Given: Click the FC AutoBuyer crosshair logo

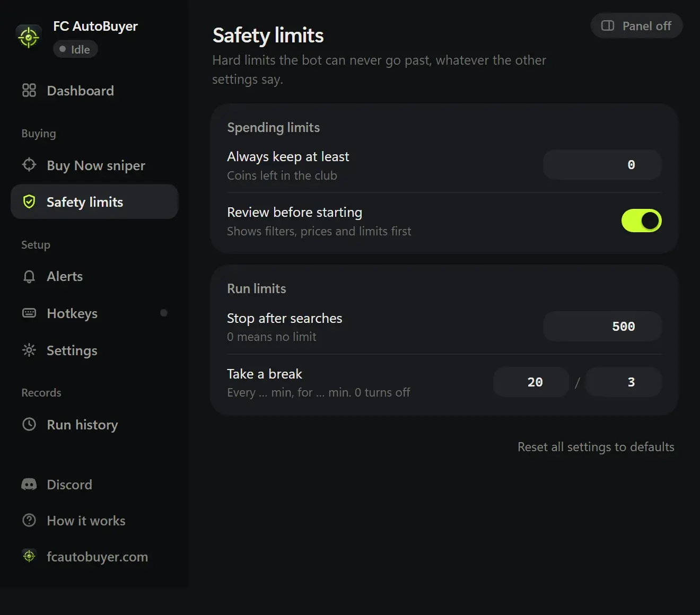Looking at the screenshot, I should 29,37.
